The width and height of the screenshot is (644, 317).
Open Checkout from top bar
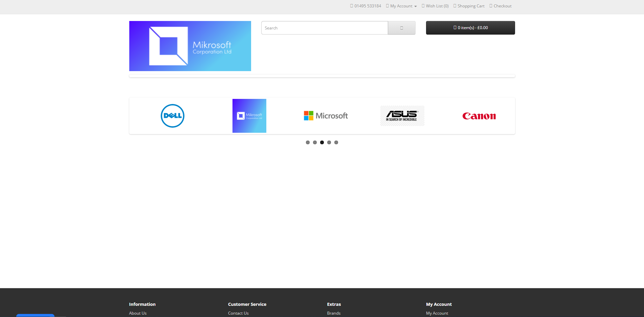point(502,6)
